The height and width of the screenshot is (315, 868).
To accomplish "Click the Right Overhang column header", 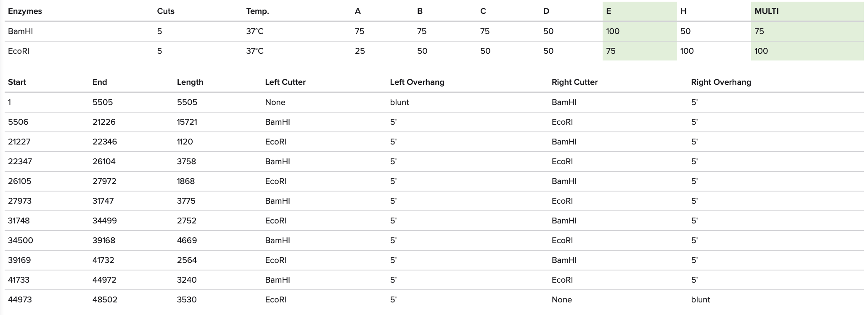I will tap(721, 82).
